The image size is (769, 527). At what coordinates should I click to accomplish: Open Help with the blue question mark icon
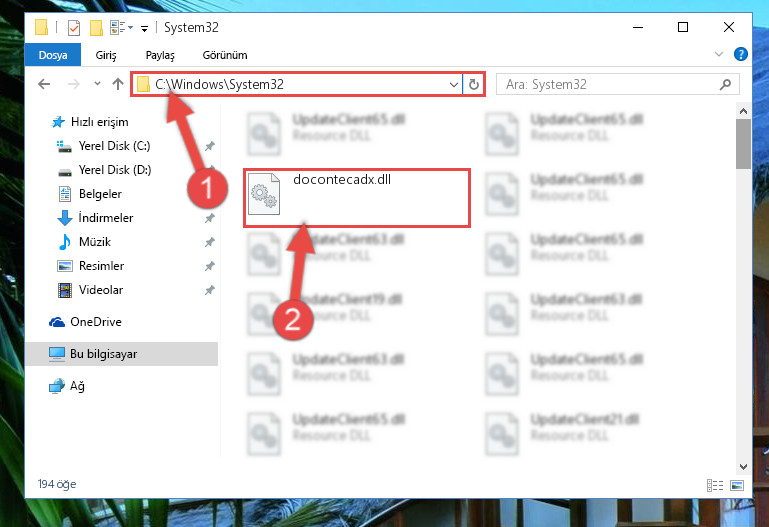click(741, 54)
